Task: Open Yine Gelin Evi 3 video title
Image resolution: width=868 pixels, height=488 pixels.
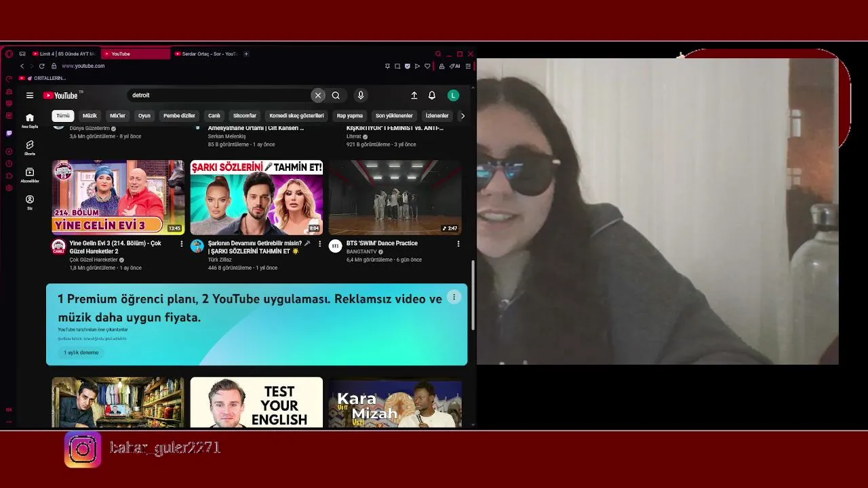Action: (115, 247)
